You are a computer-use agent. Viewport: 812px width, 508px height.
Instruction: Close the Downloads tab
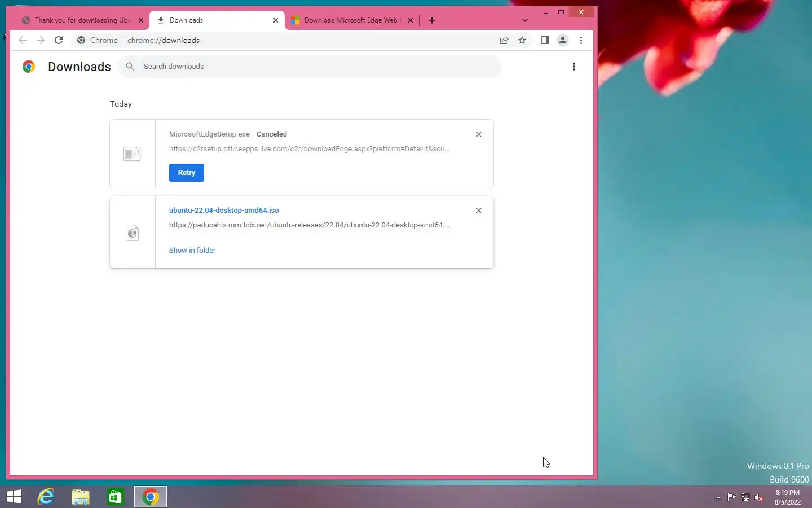(x=276, y=20)
